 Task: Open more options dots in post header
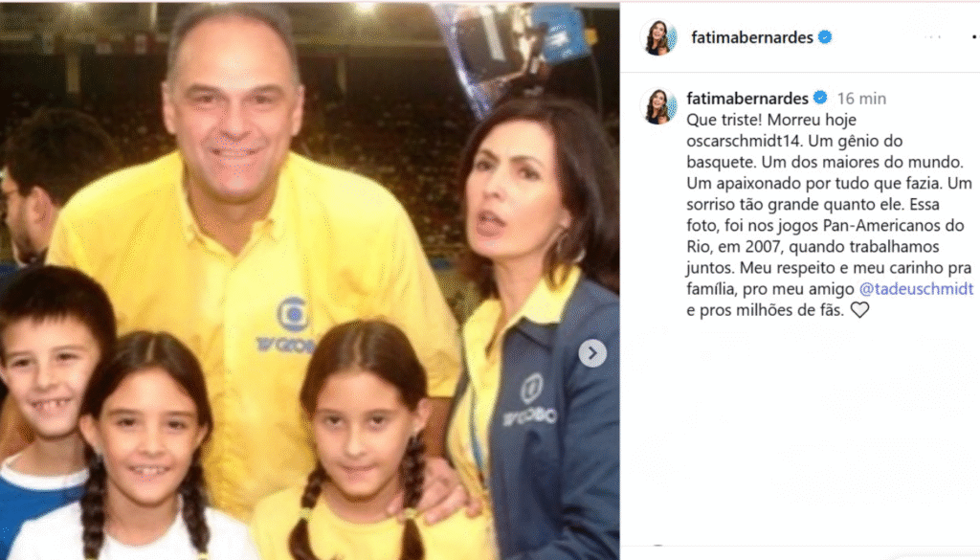click(975, 37)
